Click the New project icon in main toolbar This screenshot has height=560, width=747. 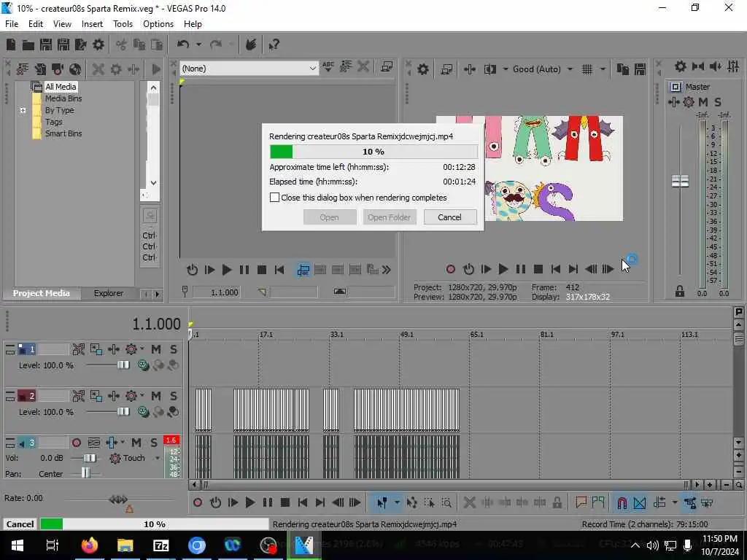tap(11, 44)
